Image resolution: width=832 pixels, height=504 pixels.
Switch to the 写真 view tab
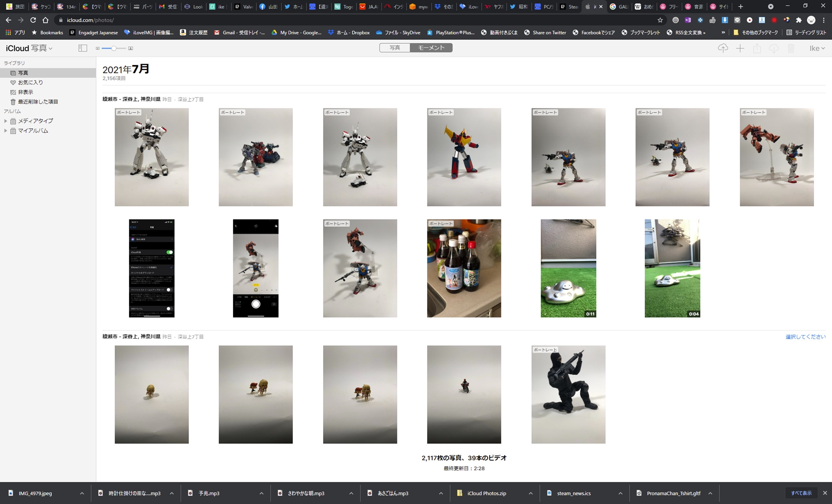[x=395, y=48]
